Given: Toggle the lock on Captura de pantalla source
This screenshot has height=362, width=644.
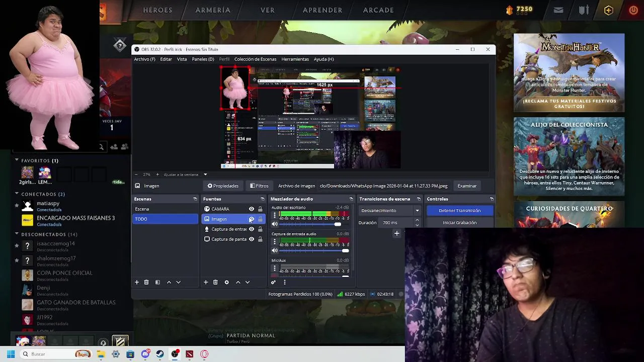Looking at the screenshot, I should tap(260, 239).
